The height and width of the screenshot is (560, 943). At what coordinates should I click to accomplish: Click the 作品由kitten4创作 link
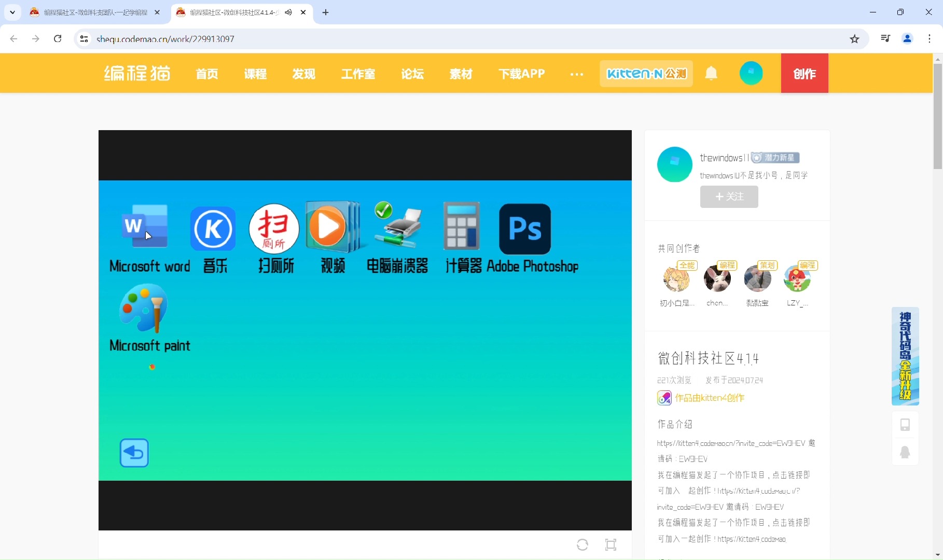[710, 398]
